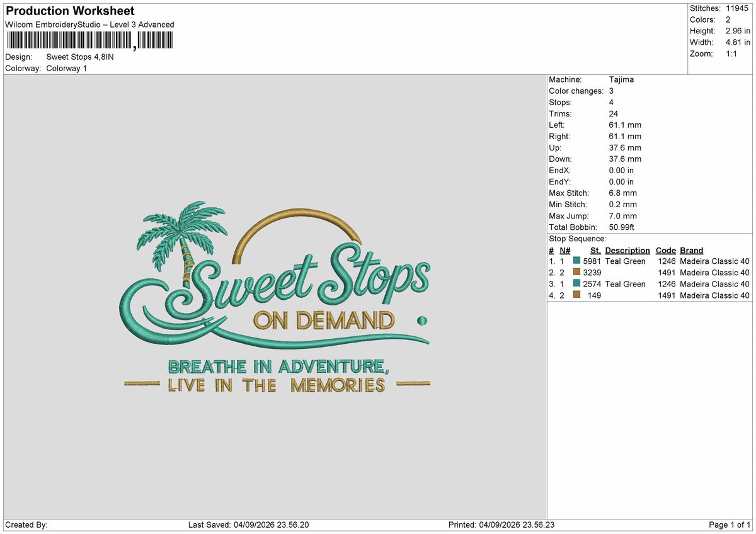Click 'Wilcom EmbroideryStudio – Level 3 Advanced' text
This screenshot has width=756, height=534.
coord(89,25)
